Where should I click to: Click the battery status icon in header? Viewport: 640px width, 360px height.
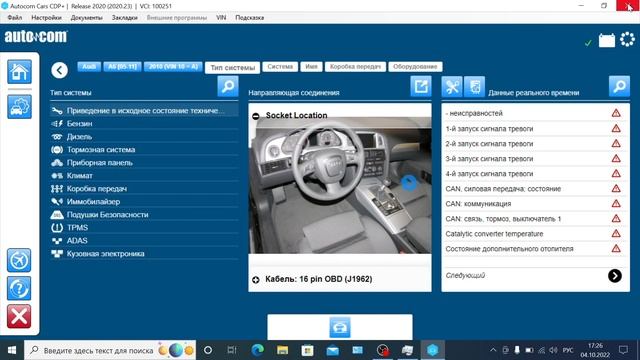[x=607, y=40]
